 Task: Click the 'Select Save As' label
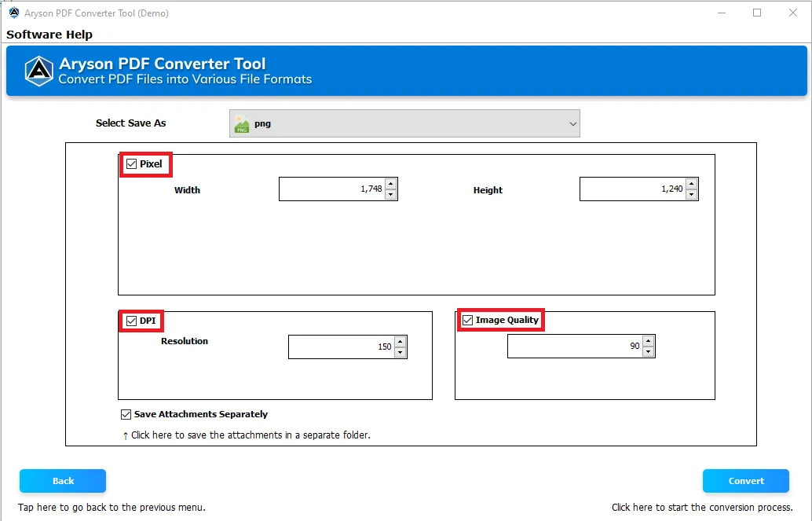pos(130,123)
